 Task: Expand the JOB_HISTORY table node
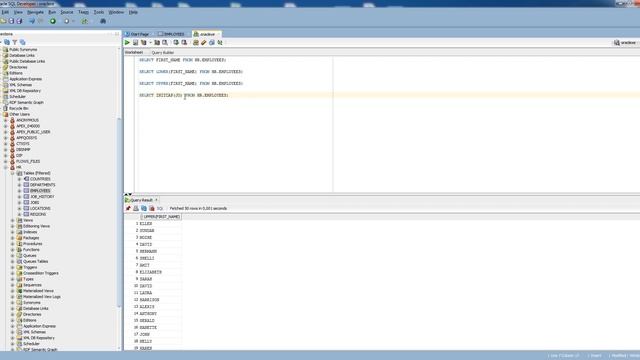[19, 197]
